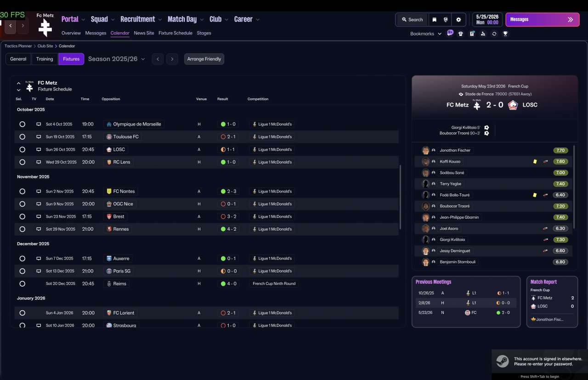Select the radio button for the RC Lens fixture

pos(22,162)
